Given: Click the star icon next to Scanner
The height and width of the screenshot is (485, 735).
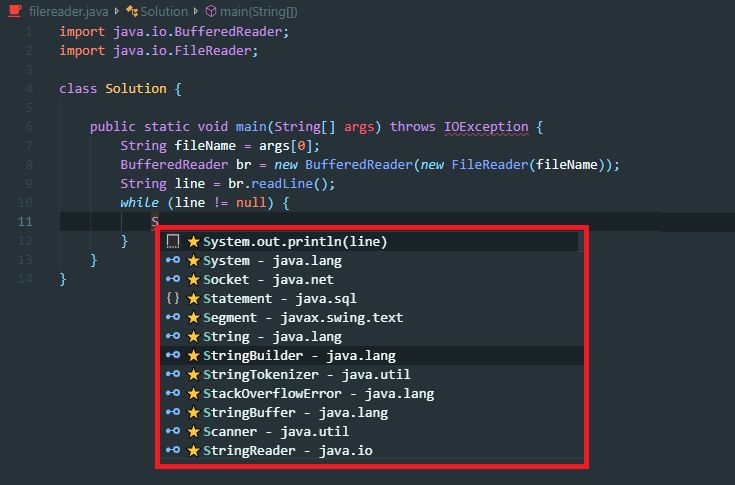Looking at the screenshot, I should [194, 432].
